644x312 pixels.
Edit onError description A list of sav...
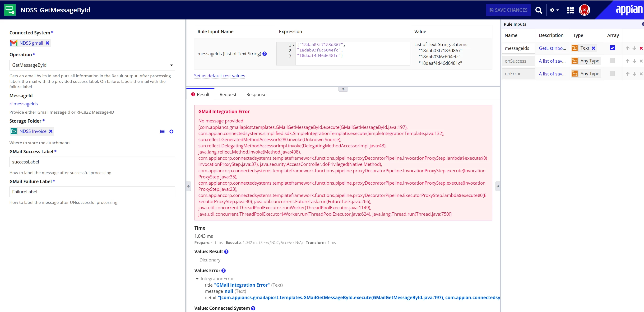[x=552, y=74]
